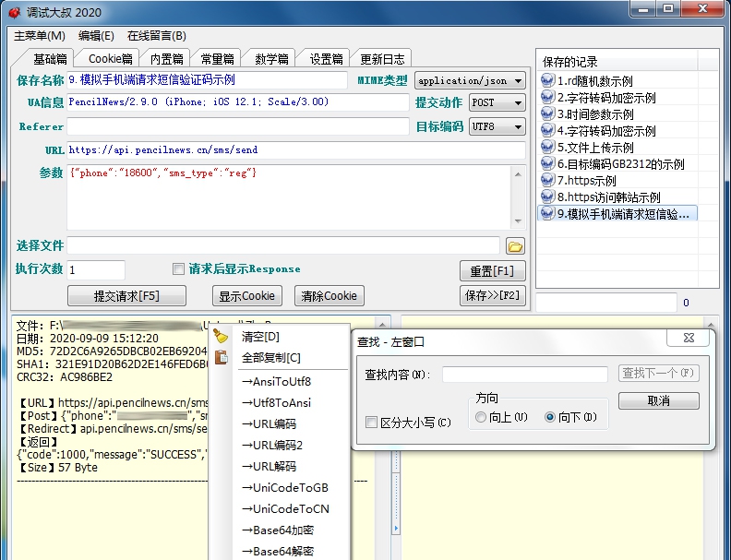Choose →Utf8ToAnsi conversion

[x=279, y=402]
